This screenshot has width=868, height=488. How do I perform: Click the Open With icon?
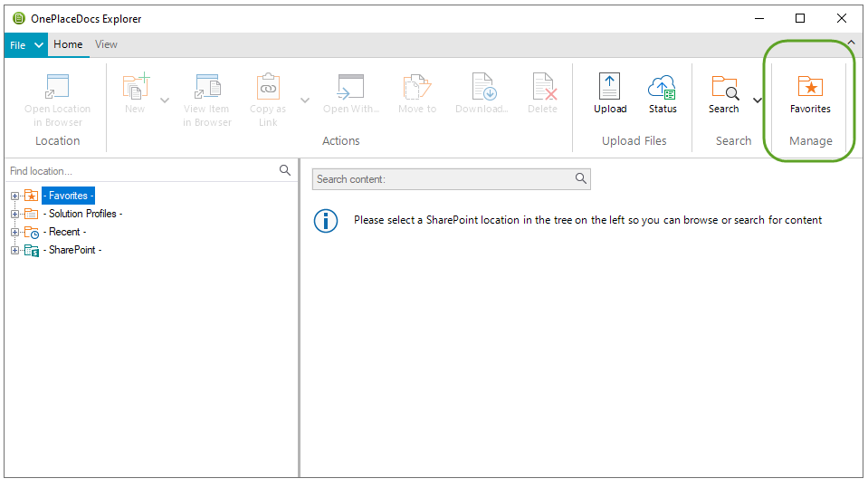tap(350, 86)
